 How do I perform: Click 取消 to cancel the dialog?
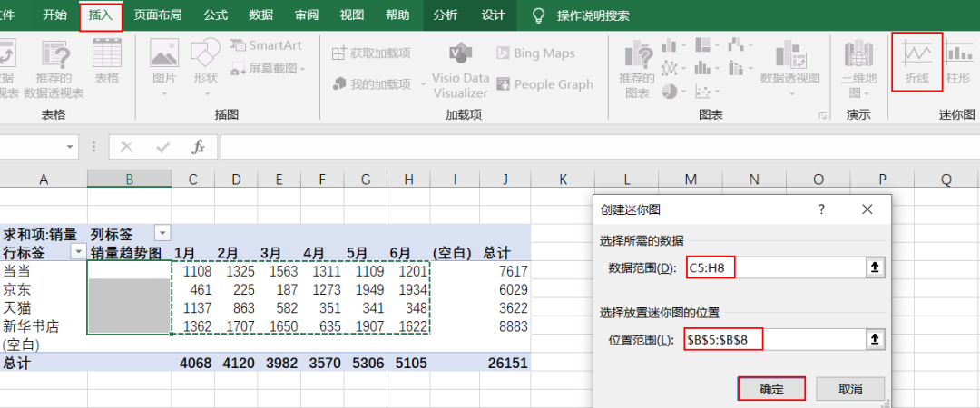850,389
